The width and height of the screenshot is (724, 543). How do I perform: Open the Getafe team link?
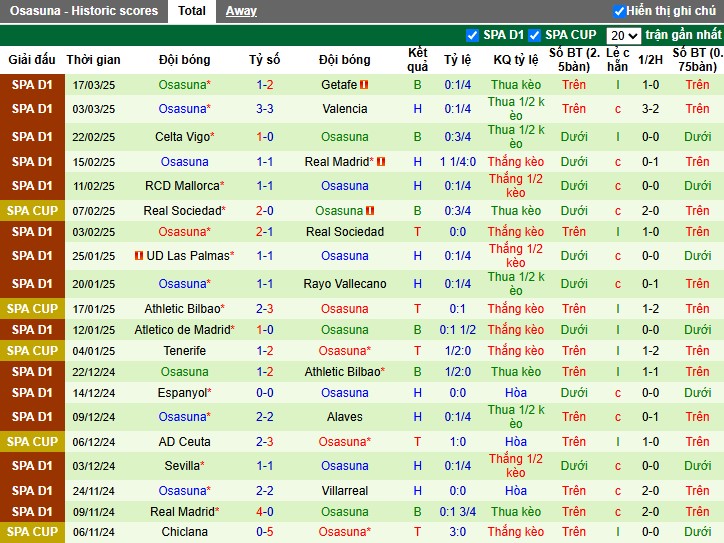pos(339,85)
